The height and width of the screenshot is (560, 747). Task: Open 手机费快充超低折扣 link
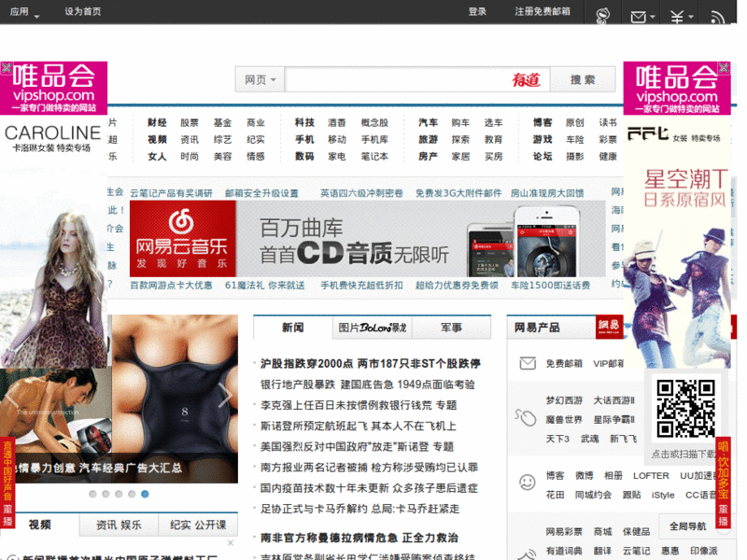click(361, 286)
